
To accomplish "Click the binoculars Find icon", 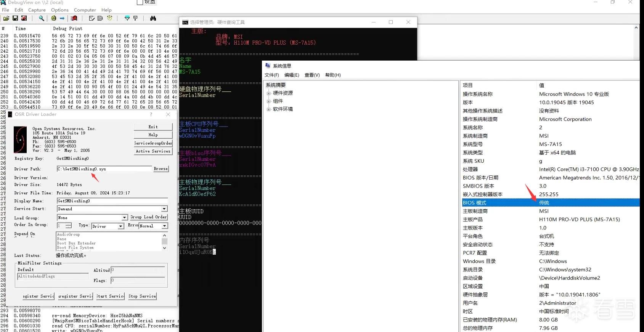I will [x=153, y=18].
